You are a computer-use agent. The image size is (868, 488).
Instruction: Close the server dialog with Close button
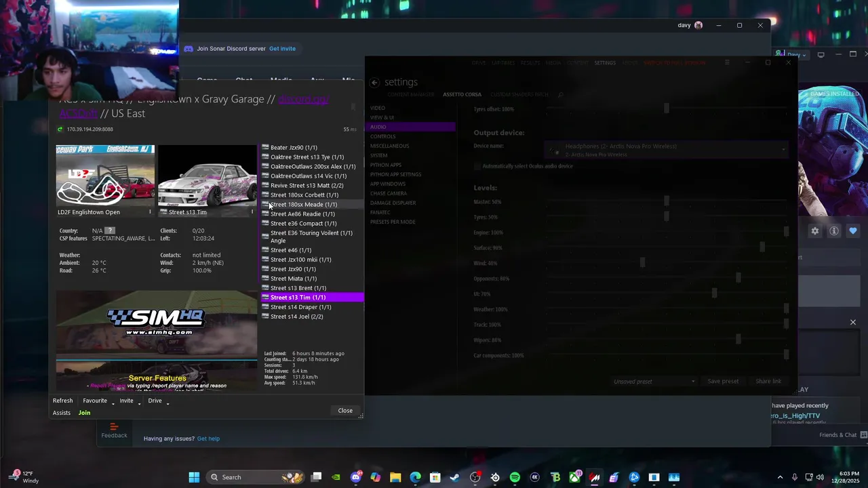[x=345, y=411]
